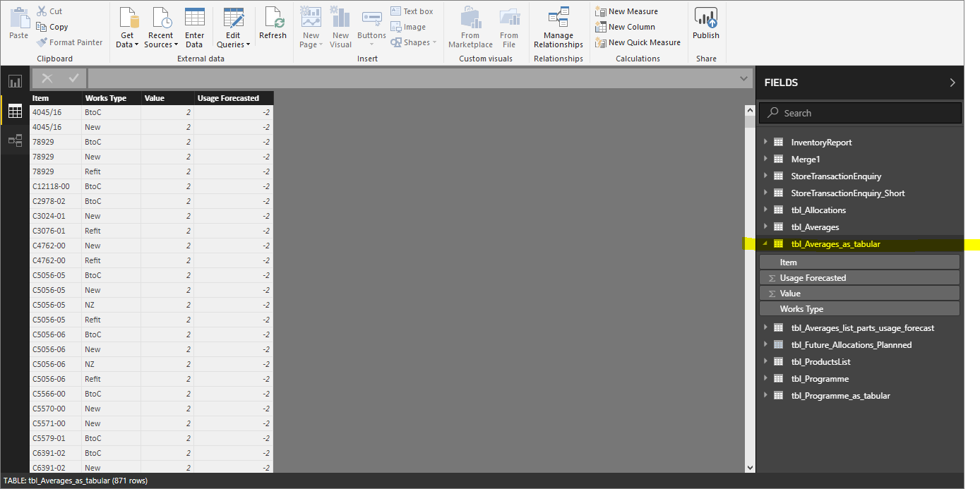Expand the formula bar chevron
Viewport: 980px width, 489px height.
(x=743, y=78)
